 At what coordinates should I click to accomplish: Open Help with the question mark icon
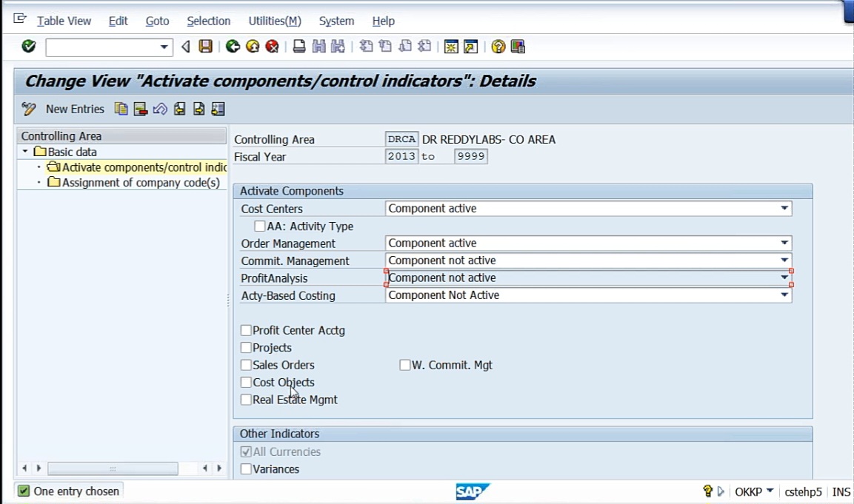(498, 47)
